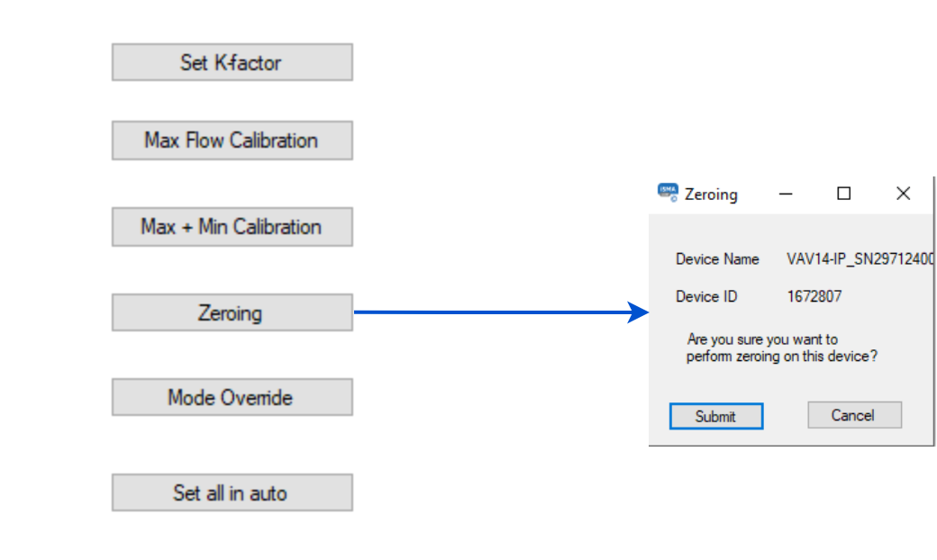
Task: Close the Zeroing dialog
Action: [903, 193]
